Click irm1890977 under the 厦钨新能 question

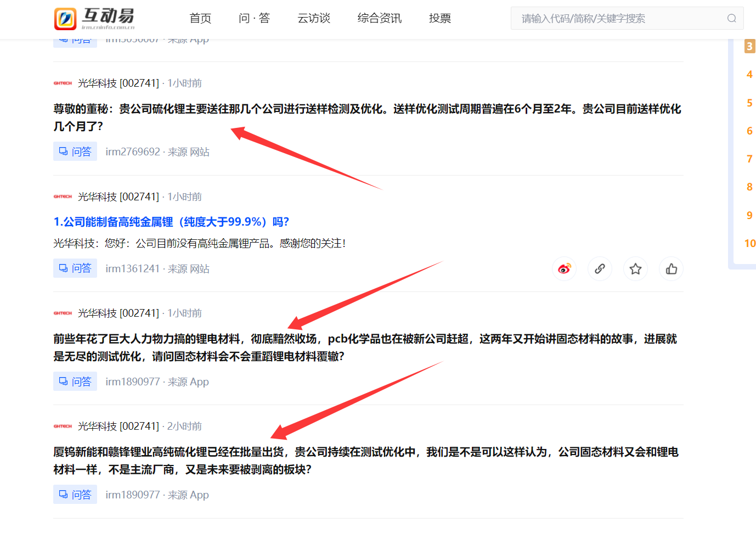[x=133, y=495]
